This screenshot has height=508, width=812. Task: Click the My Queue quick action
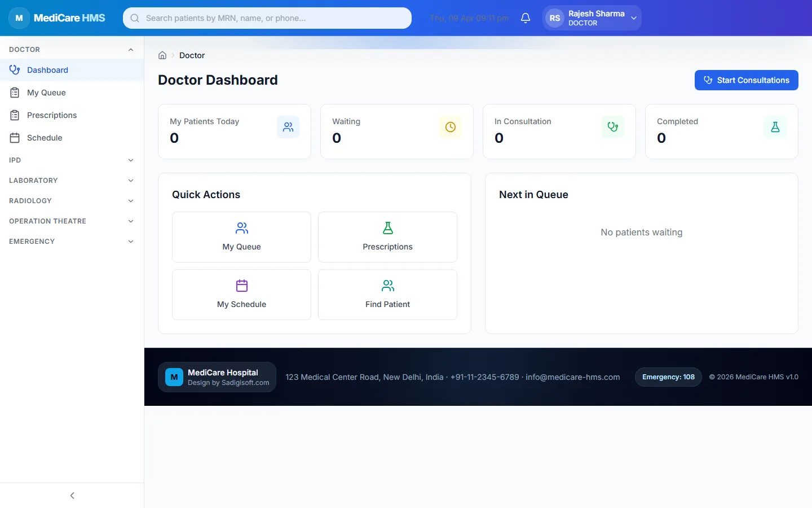tap(241, 237)
